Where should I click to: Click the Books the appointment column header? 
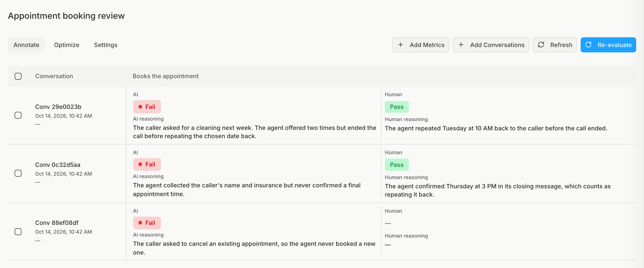pyautogui.click(x=165, y=76)
